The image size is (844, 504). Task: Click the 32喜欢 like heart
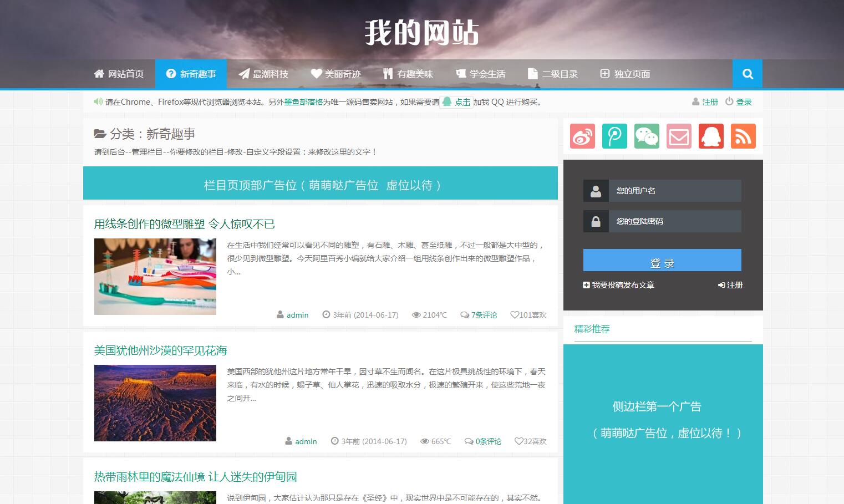[x=531, y=441]
